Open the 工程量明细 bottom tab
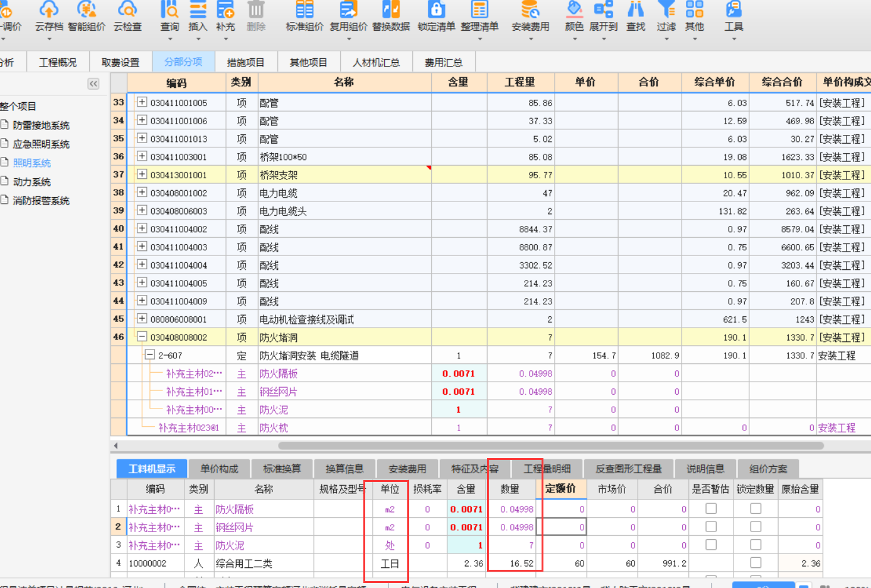The height and width of the screenshot is (588, 871). [x=547, y=469]
